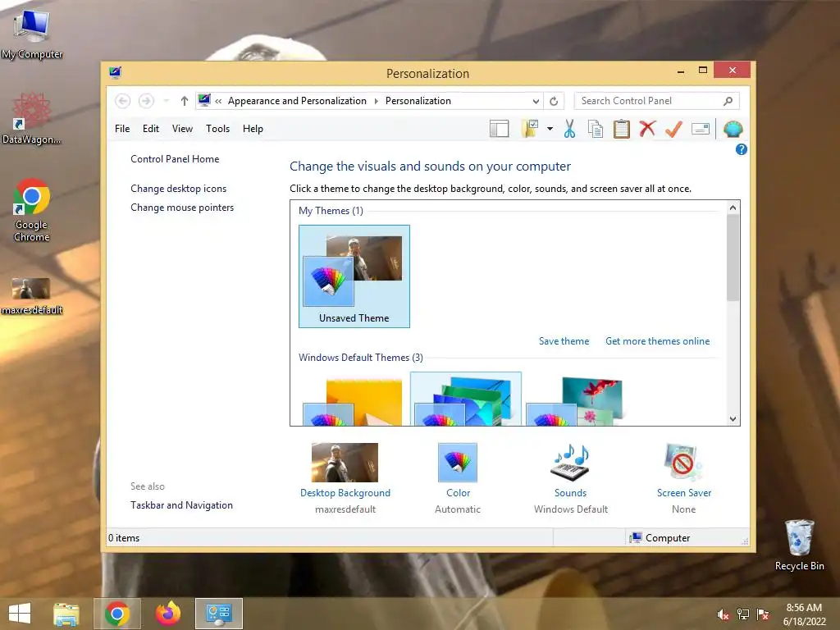Click the Personalization breadcrumb segment
Viewport: 840px width, 630px height.
(418, 101)
